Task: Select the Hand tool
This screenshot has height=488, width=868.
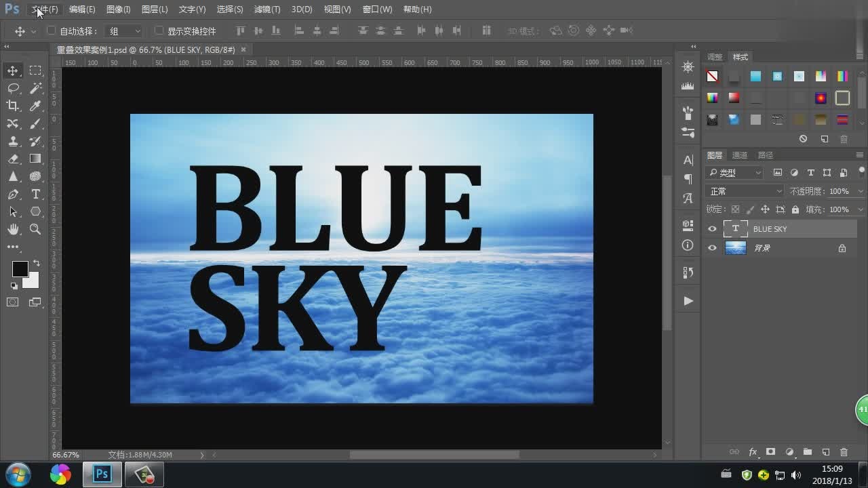Action: tap(13, 229)
